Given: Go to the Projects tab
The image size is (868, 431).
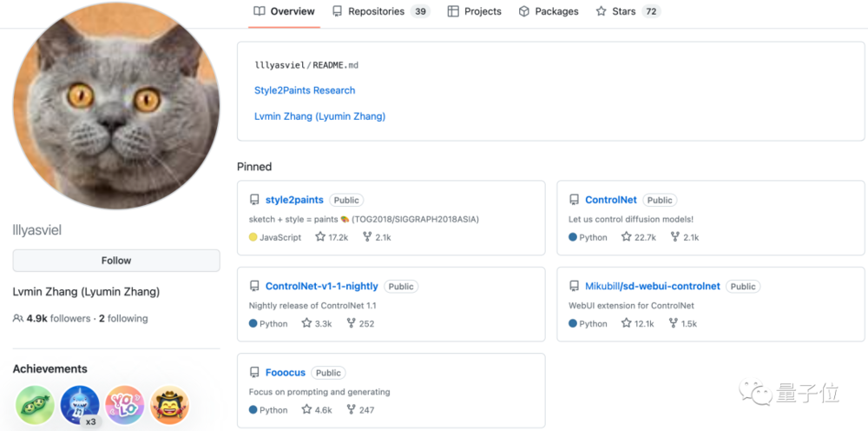Looking at the screenshot, I should click(475, 11).
